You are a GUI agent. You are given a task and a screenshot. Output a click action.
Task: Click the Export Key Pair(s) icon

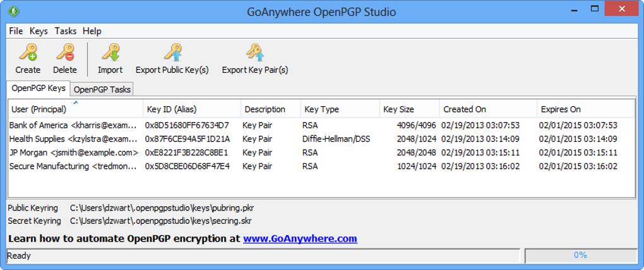point(254,52)
